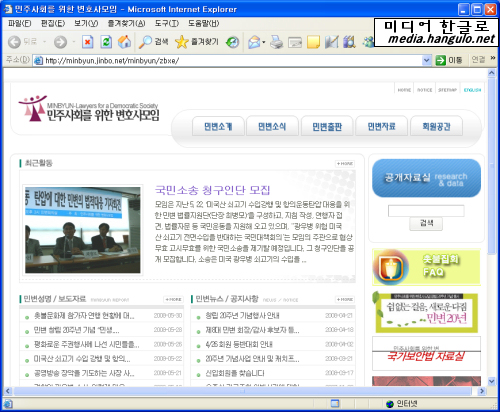
Task: Open the History clock icon
Action: tap(232, 42)
